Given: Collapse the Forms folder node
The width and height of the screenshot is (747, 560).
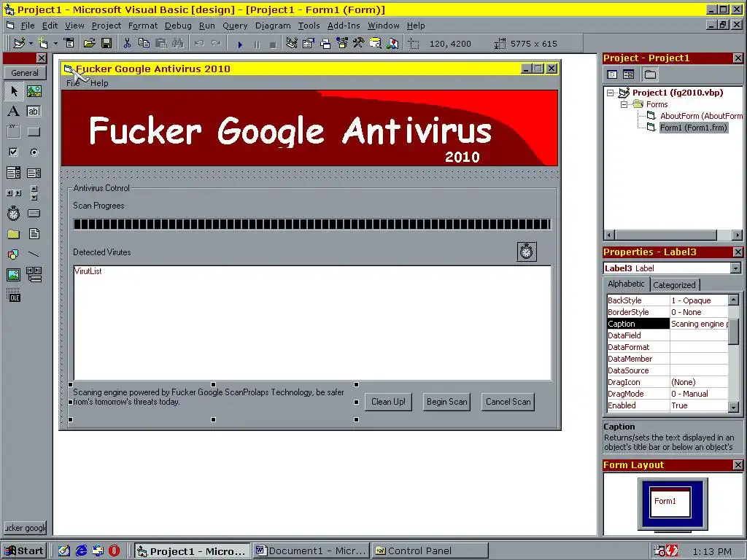Looking at the screenshot, I should coord(624,104).
